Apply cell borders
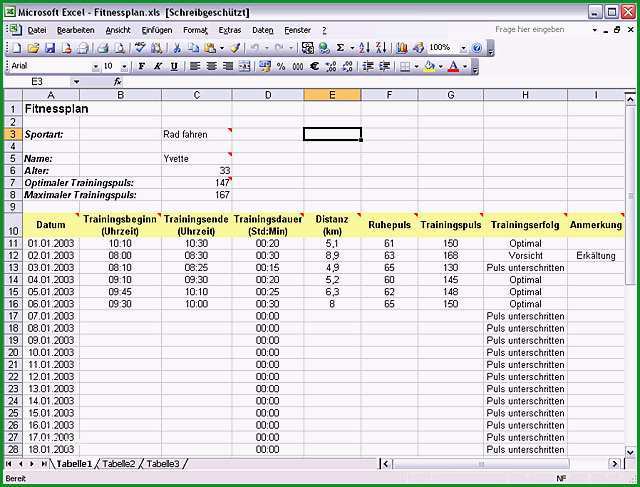 point(405,66)
